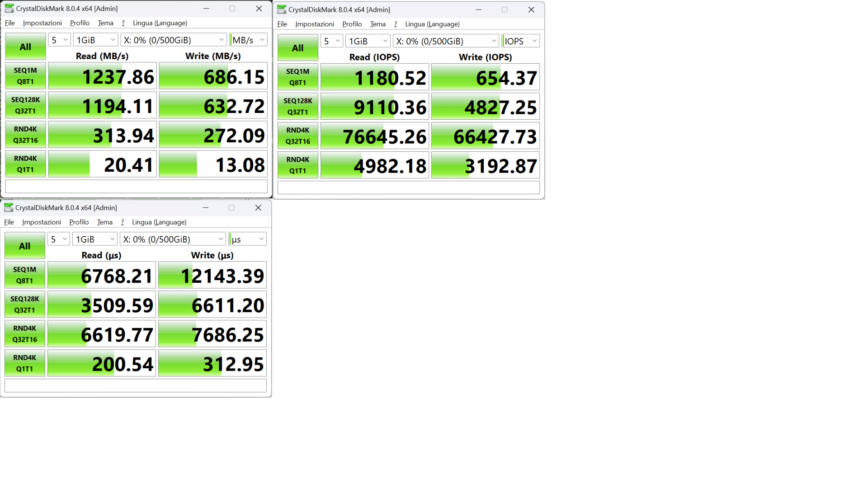Run SEQ128K Q32T1 test in IOPS window

tap(298, 106)
